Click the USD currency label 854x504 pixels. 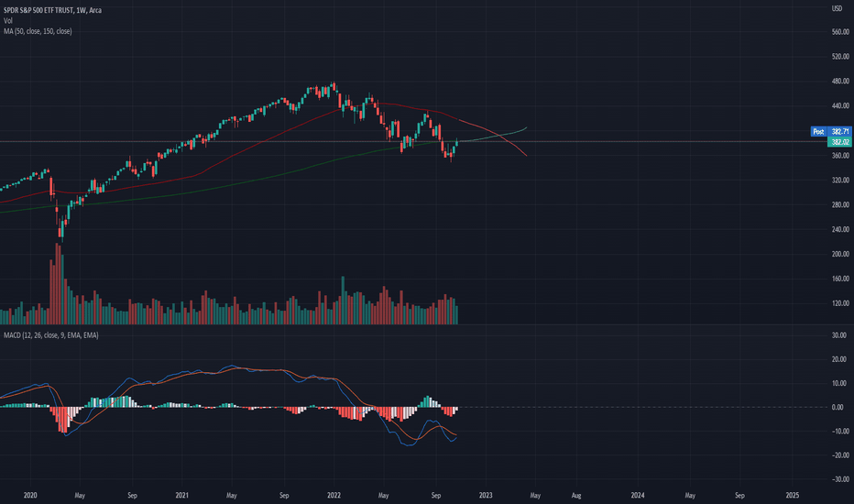tap(837, 8)
